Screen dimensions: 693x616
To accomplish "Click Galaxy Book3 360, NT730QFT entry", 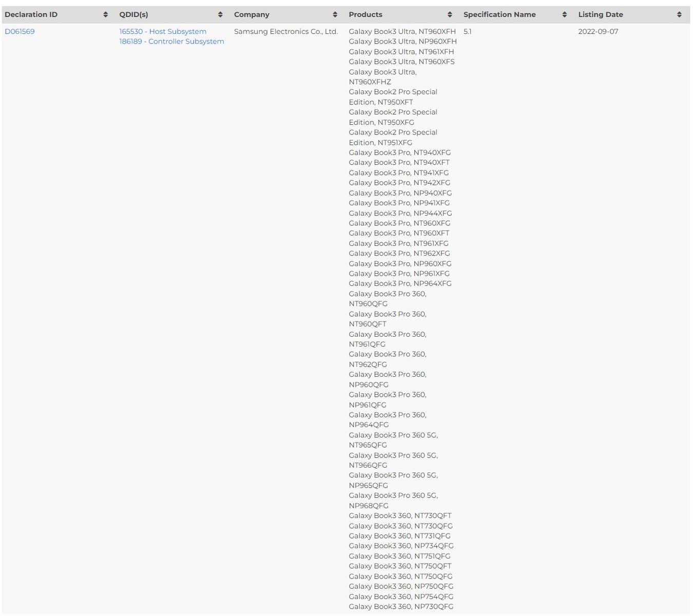I will coord(400,516).
